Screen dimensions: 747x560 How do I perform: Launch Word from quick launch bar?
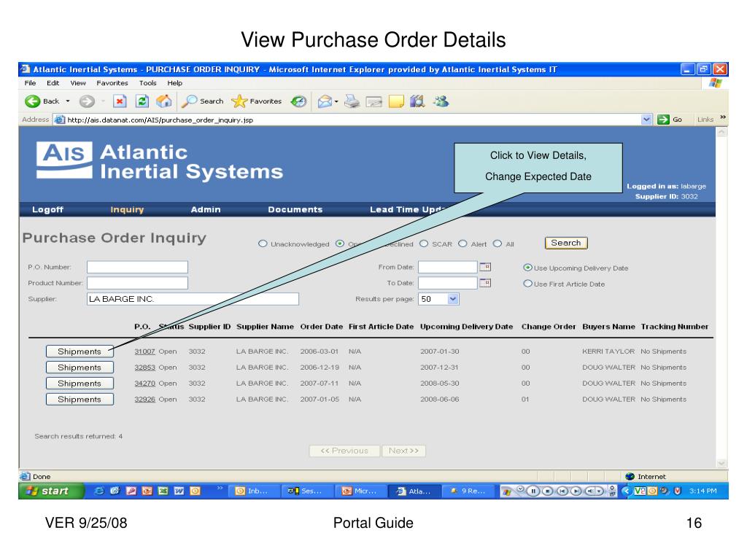pos(179,491)
